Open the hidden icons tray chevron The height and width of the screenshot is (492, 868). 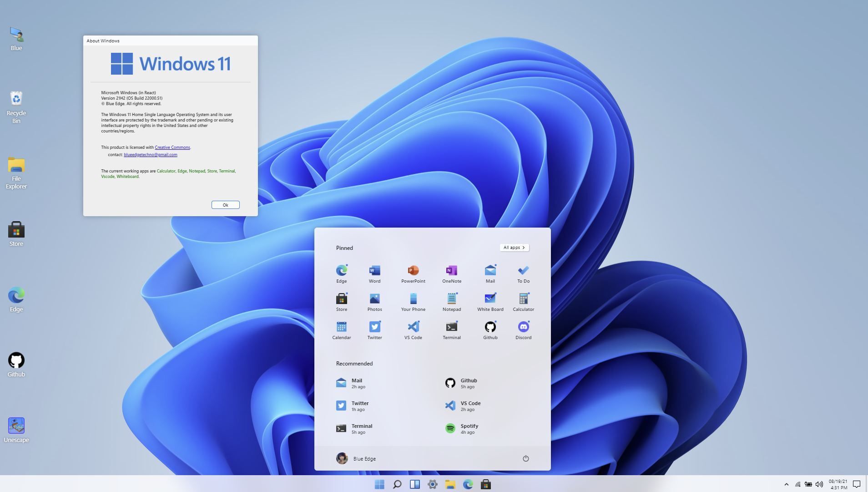point(786,484)
